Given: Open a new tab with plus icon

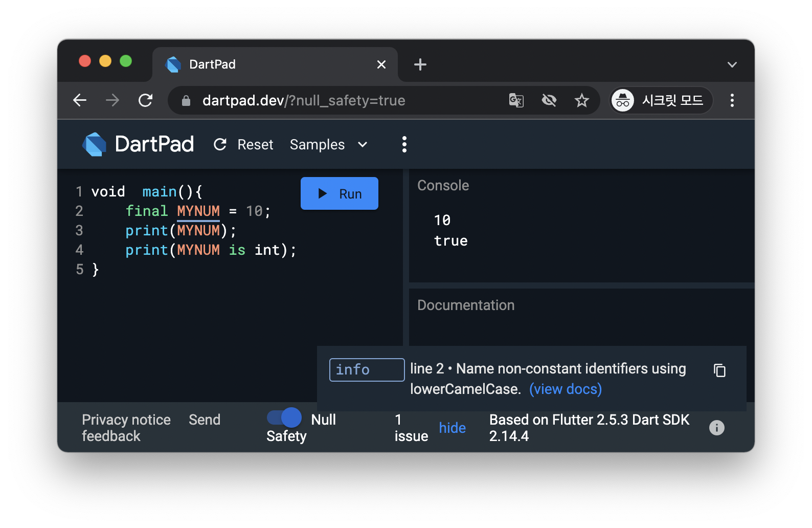Looking at the screenshot, I should pos(420,64).
